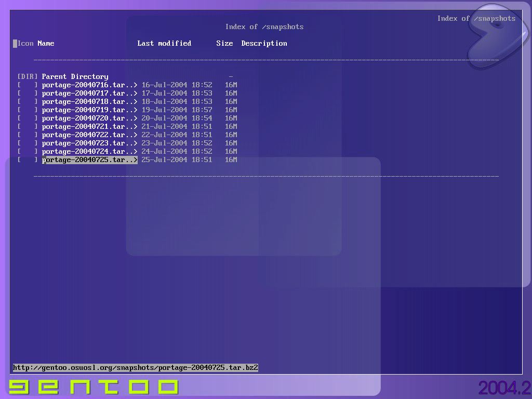This screenshot has width=532, height=399.
Task: Open the Parent Directory link
Action: tap(75, 77)
